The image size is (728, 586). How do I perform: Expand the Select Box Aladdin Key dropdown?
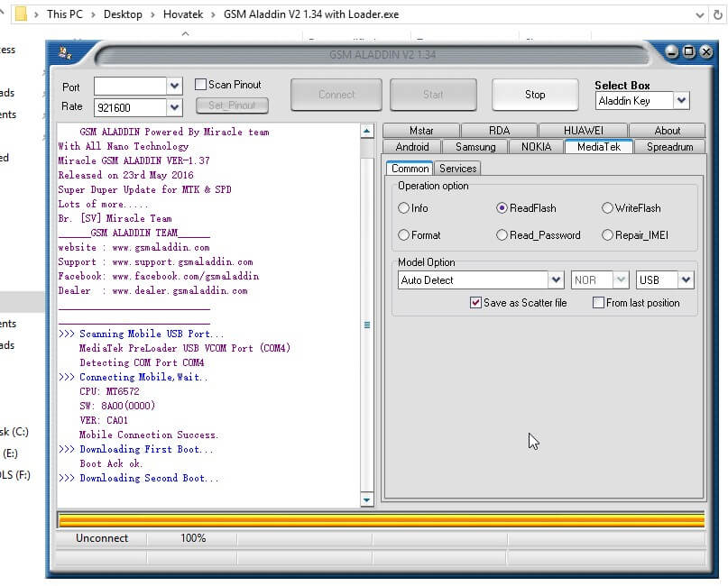click(681, 101)
